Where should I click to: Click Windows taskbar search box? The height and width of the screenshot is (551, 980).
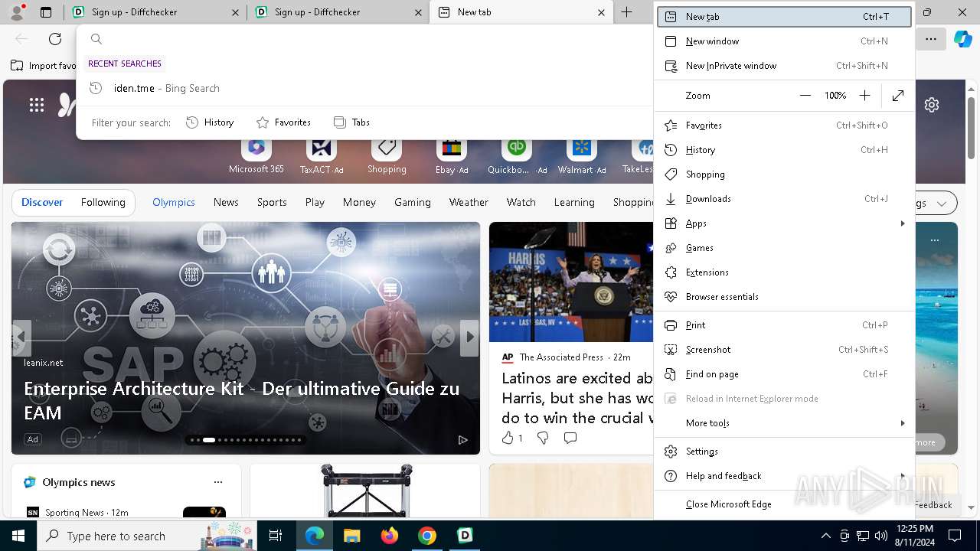[147, 536]
